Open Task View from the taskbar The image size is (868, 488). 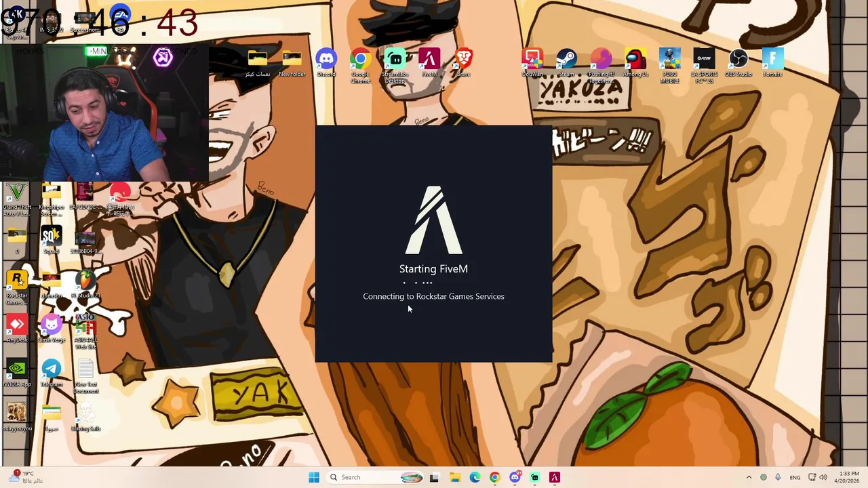(x=434, y=477)
